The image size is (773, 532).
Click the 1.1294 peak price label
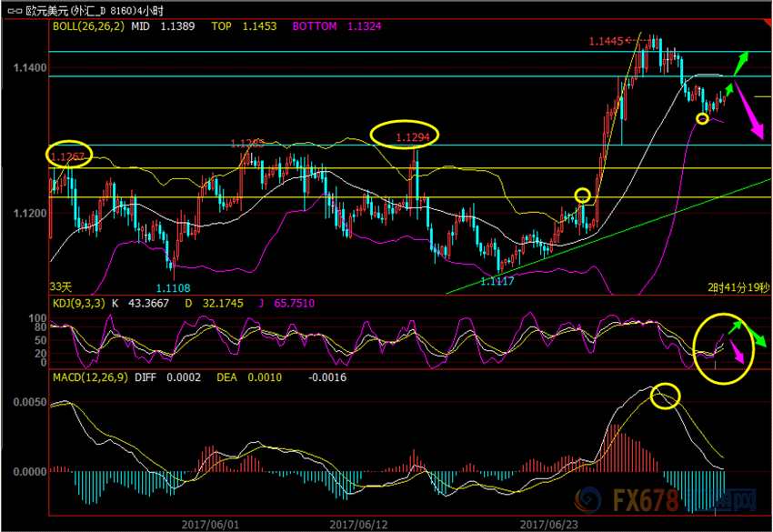click(x=413, y=137)
